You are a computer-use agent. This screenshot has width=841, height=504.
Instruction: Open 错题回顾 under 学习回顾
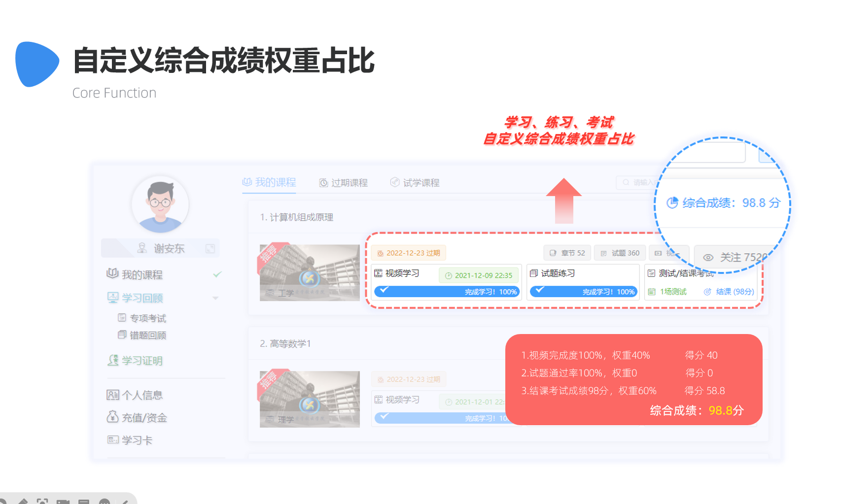(142, 335)
